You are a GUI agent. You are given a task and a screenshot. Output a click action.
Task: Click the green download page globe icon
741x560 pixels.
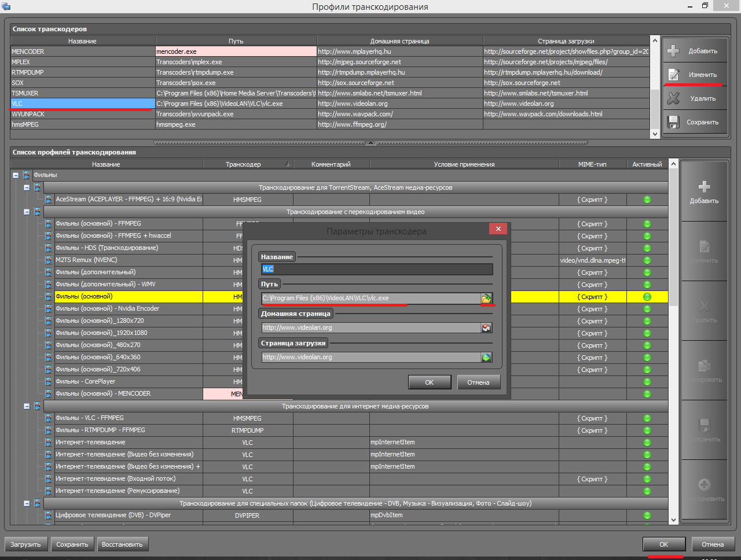click(x=486, y=358)
